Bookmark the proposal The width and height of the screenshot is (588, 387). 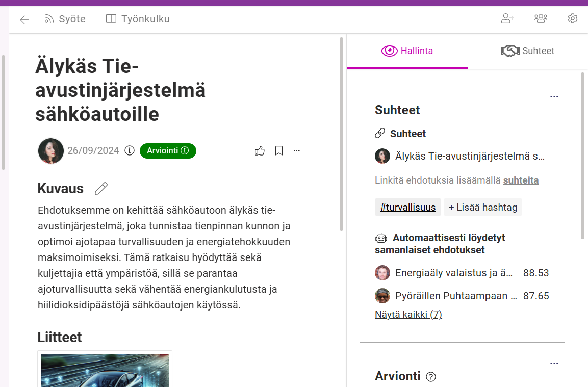click(279, 151)
